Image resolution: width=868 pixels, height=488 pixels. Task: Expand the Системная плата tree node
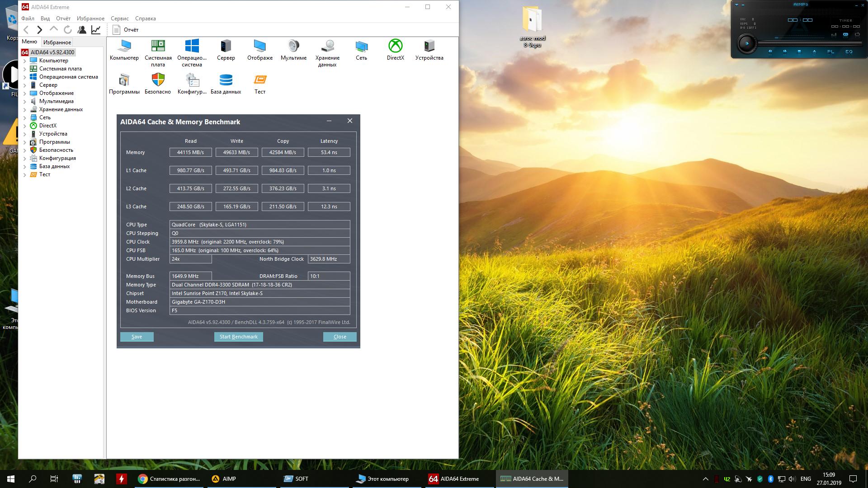point(25,69)
